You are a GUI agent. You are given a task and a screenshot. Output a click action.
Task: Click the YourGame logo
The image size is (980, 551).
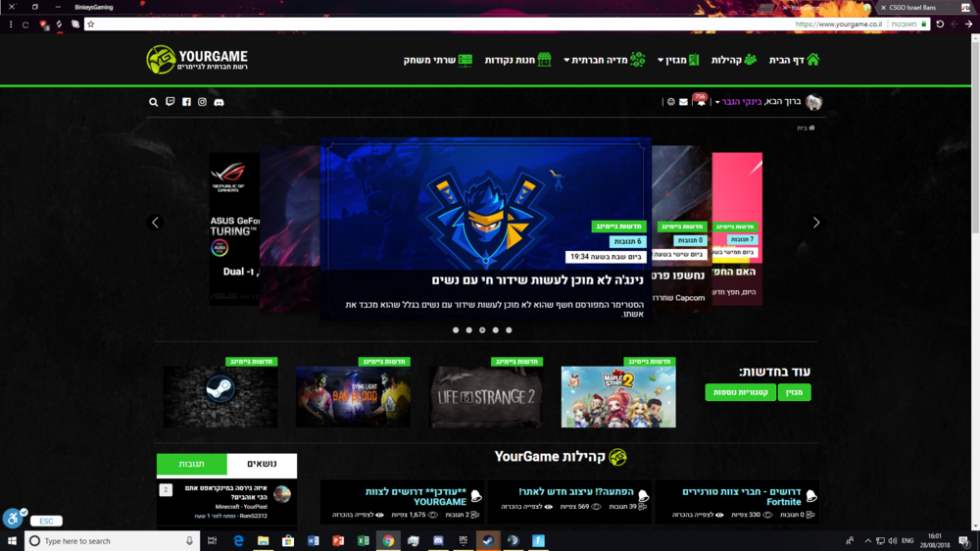[x=197, y=60]
